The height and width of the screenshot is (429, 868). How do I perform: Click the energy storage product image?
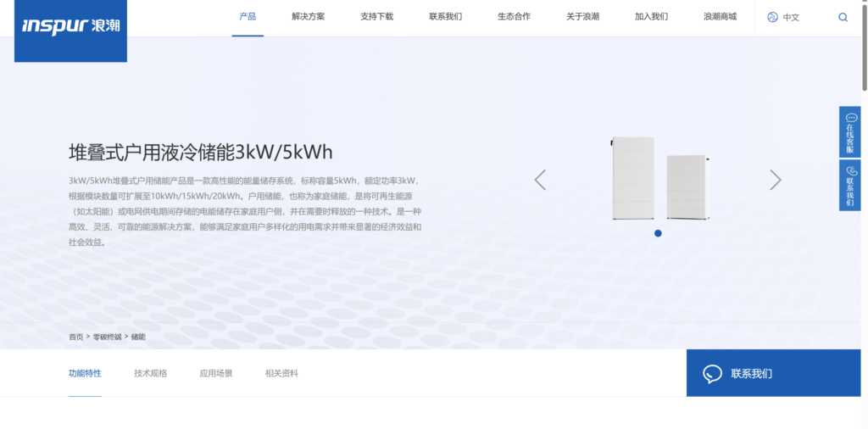pos(661,178)
